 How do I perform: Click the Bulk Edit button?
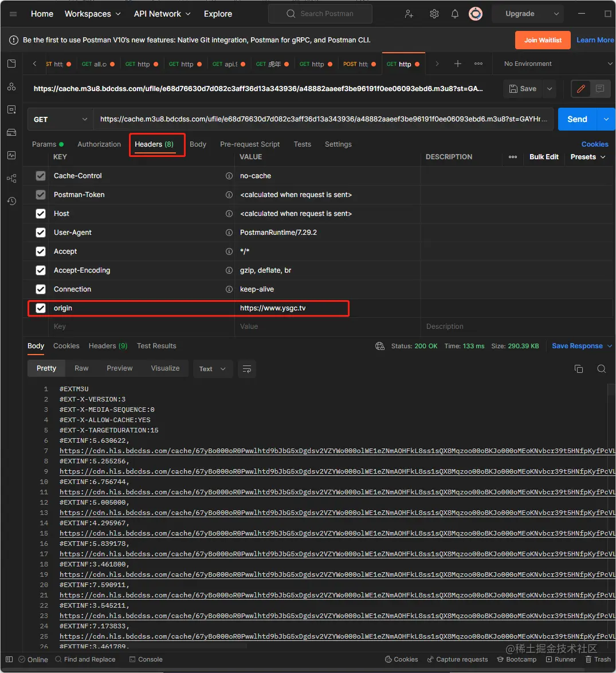point(544,157)
